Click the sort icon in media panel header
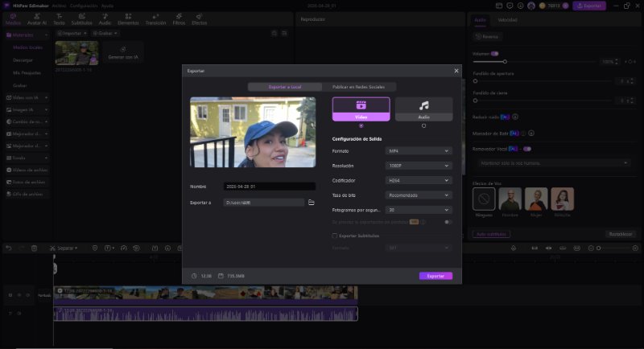Viewport: 644px width, 349px height. tap(284, 33)
